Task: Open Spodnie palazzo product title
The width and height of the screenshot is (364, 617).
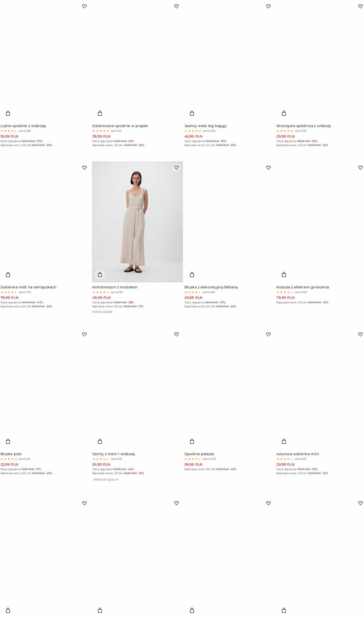Action: (199, 454)
